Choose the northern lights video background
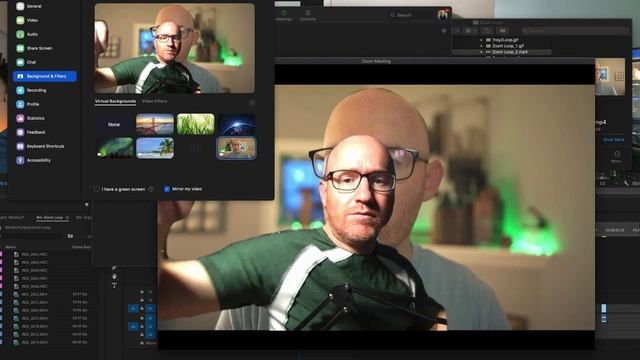640x360 pixels. (115, 148)
